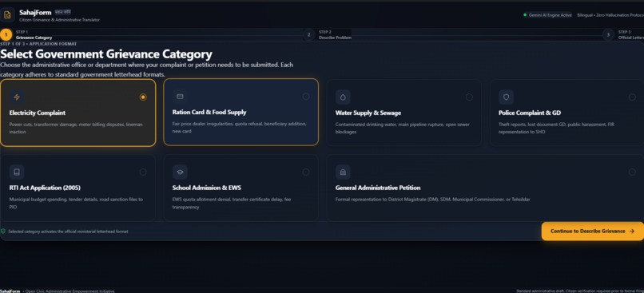Click the RTI Act Application (2005) title
The width and height of the screenshot is (644, 293).
point(45,188)
